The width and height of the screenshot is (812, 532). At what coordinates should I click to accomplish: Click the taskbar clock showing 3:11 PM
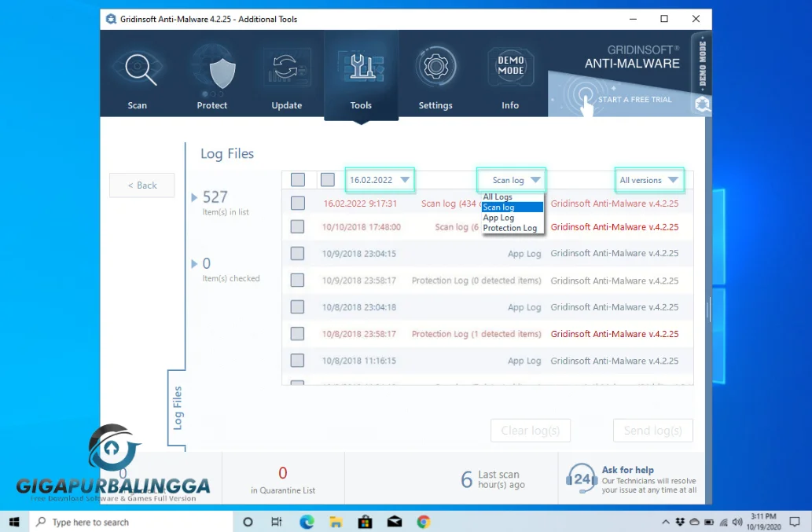pos(764,522)
